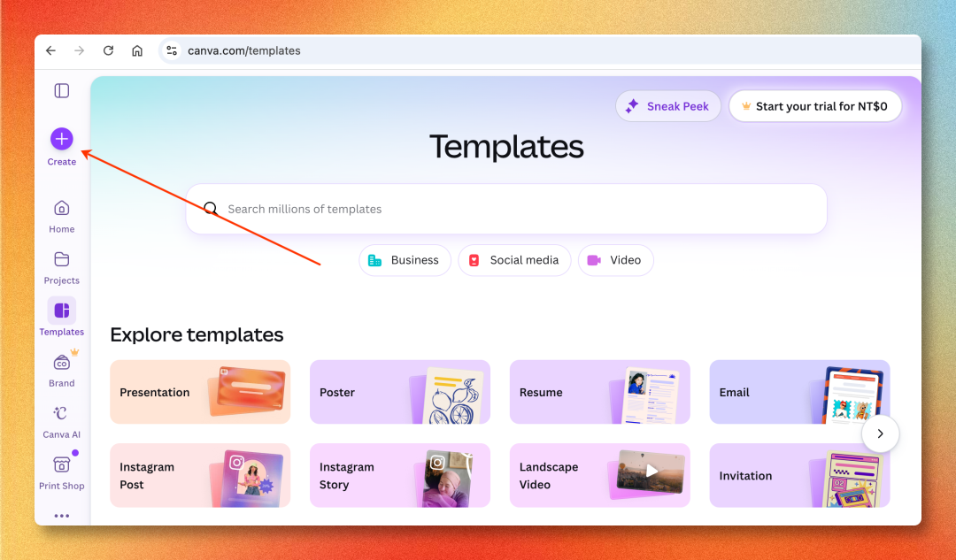Open the Instagram Post template card
This screenshot has width=956, height=560.
click(x=200, y=475)
